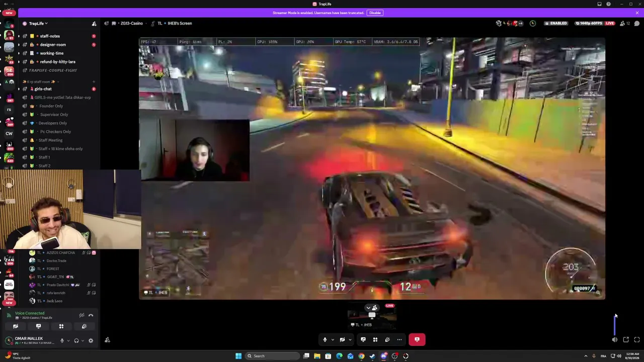Toggle microphone mute in user panel
This screenshot has height=362, width=644.
pos(62,341)
